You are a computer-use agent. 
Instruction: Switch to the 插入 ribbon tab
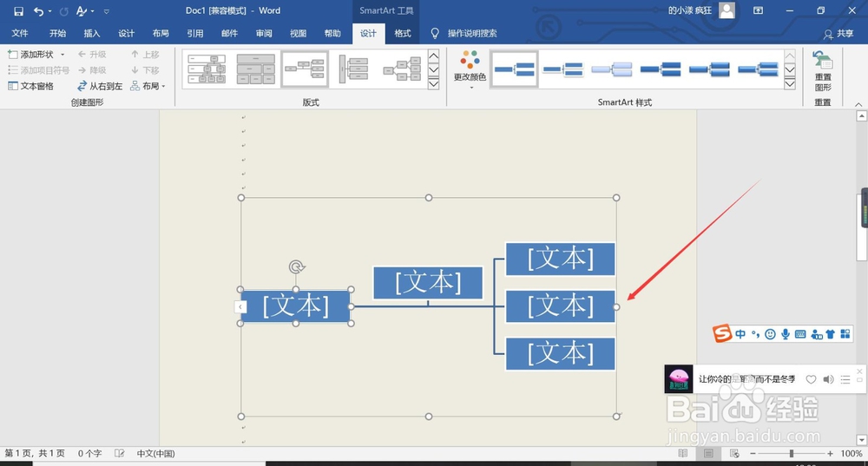92,33
